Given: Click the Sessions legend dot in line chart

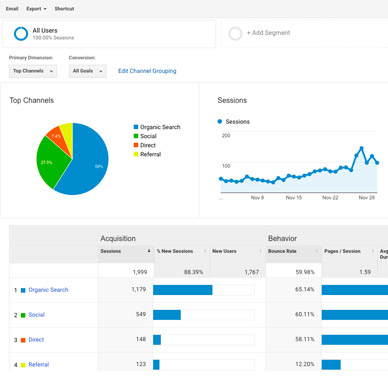Looking at the screenshot, I should 220,122.
